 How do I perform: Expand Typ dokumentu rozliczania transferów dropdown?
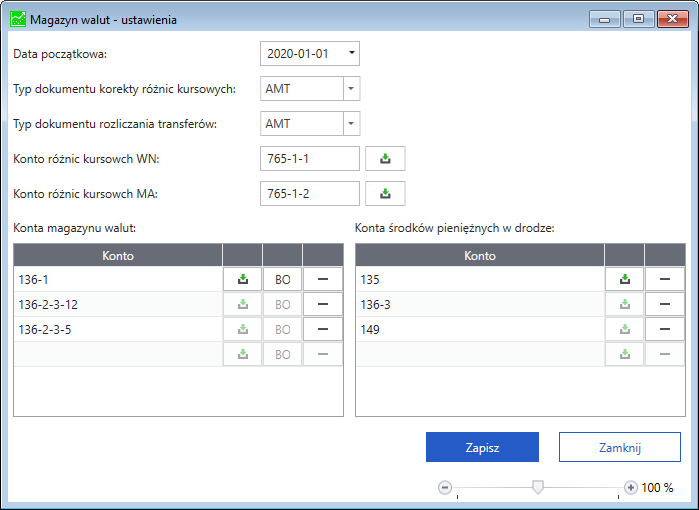(350, 124)
